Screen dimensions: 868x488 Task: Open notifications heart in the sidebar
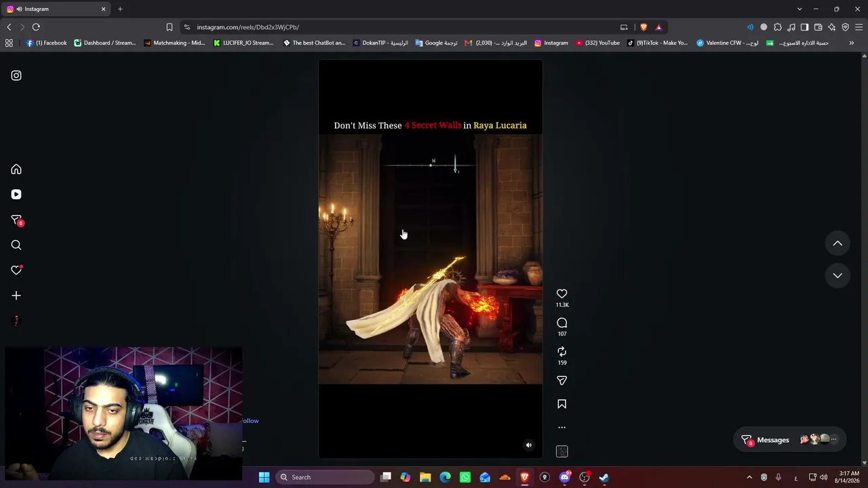[16, 270]
